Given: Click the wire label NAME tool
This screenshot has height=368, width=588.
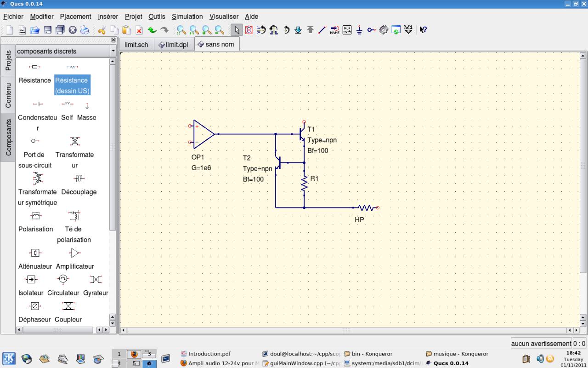Looking at the screenshot, I should tap(334, 30).
